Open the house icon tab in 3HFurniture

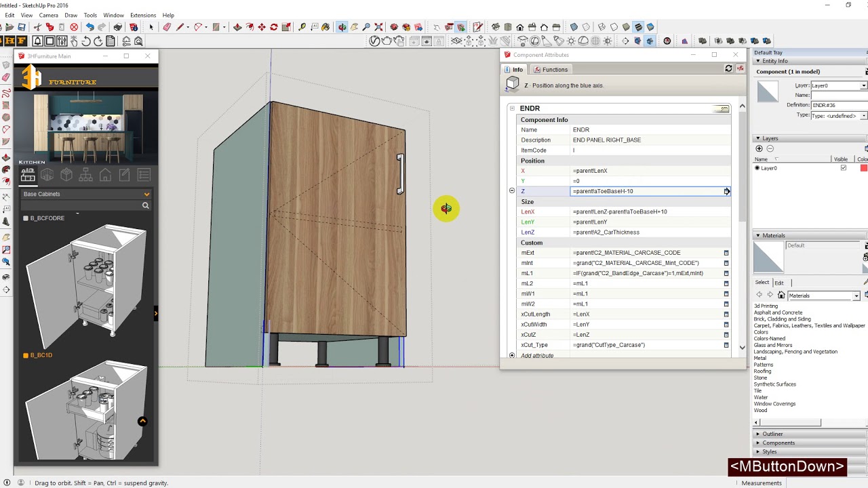pyautogui.click(x=105, y=176)
